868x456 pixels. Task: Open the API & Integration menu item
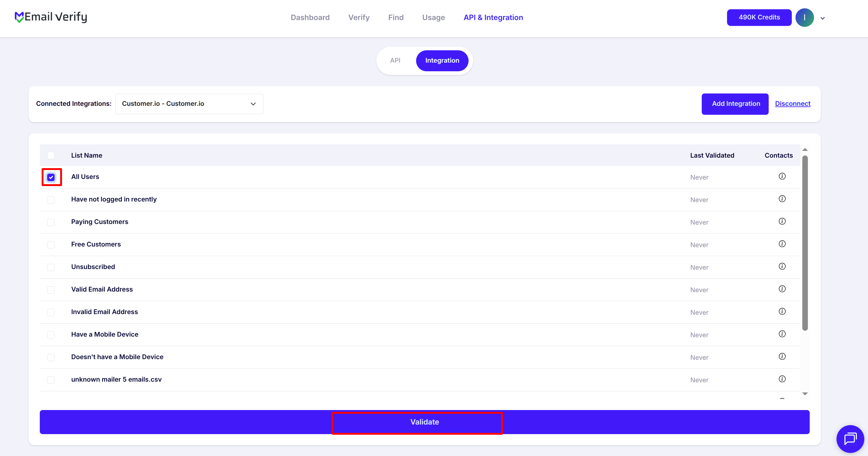tap(493, 18)
